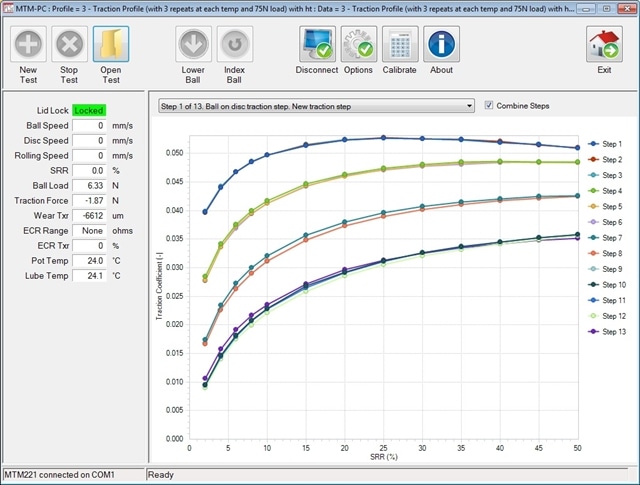Click the Rolling Speed value field

89,156
